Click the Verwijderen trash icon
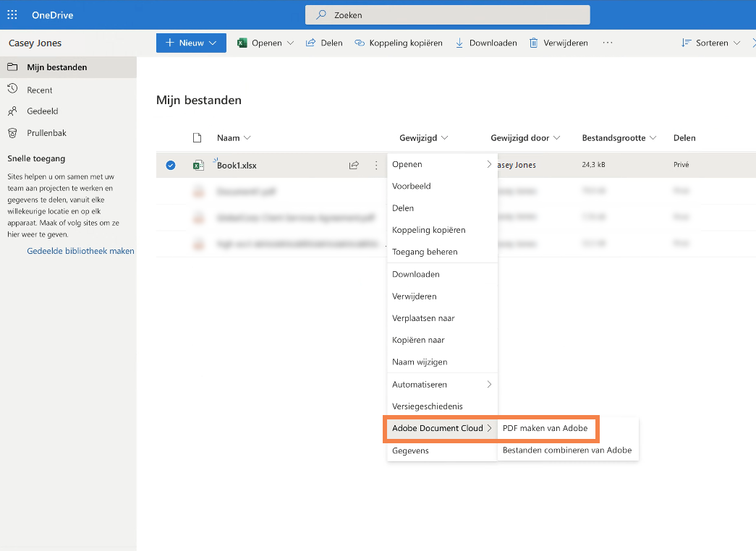 534,43
